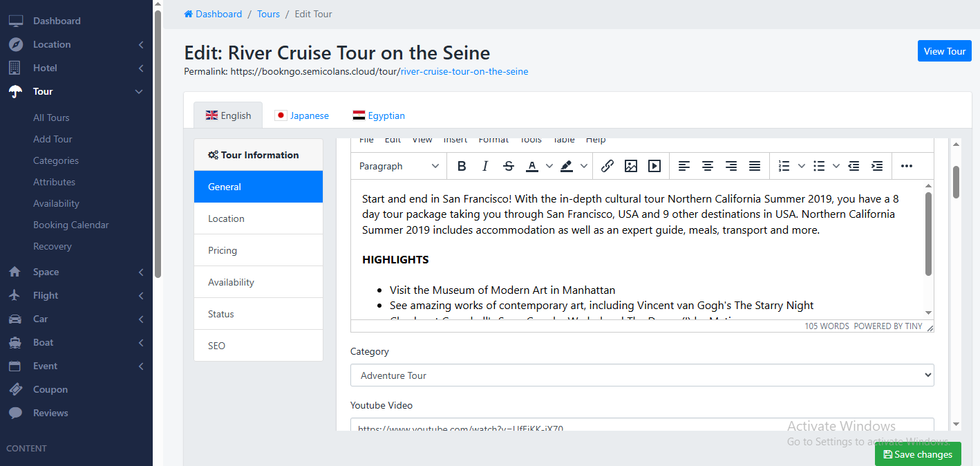
Task: Insert an image into the editor
Action: (x=631, y=166)
